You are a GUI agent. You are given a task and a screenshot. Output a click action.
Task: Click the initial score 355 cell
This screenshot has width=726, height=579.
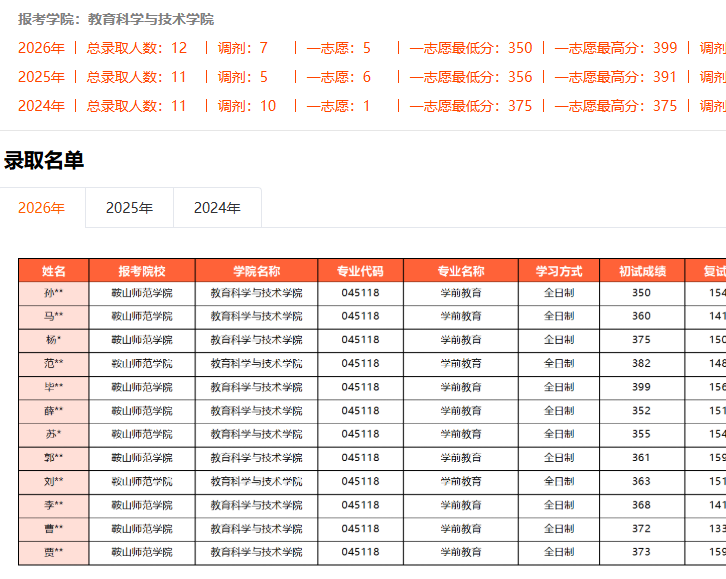[x=642, y=435]
